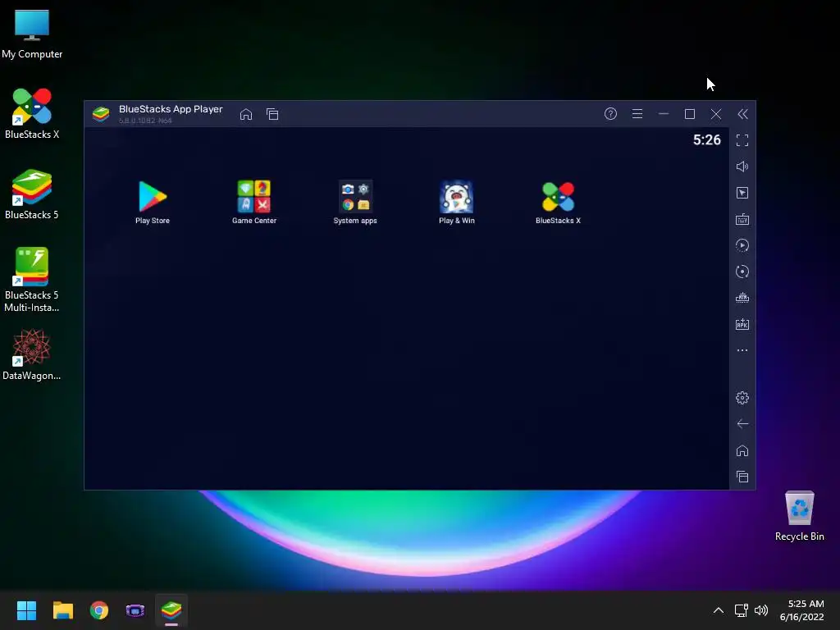Show more sidebar tools with the ellipsis
840x630 pixels.
pos(742,350)
